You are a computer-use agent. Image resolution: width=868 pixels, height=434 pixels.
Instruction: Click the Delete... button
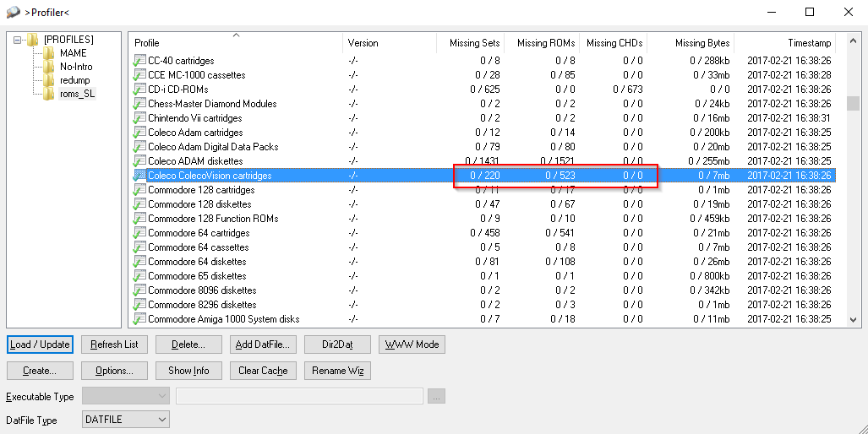(x=188, y=344)
